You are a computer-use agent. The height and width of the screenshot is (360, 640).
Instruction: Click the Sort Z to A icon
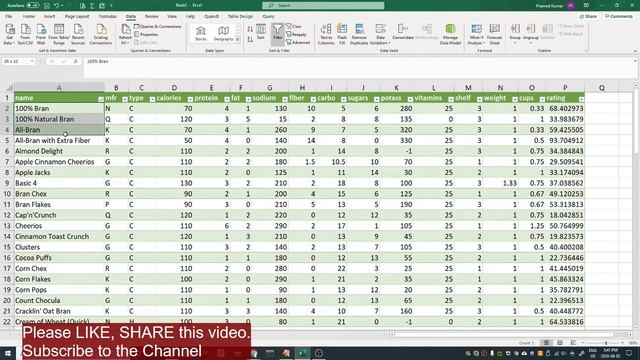coord(250,40)
